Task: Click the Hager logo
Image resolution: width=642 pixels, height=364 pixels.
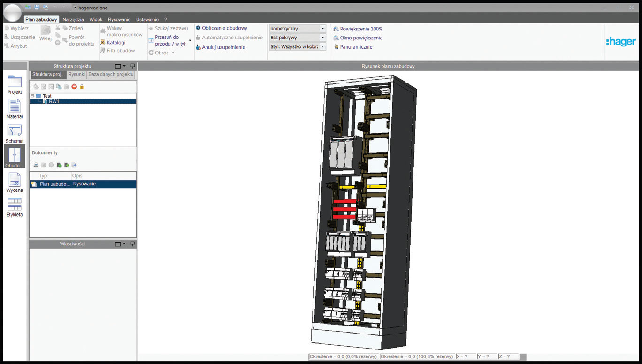Action: point(620,42)
